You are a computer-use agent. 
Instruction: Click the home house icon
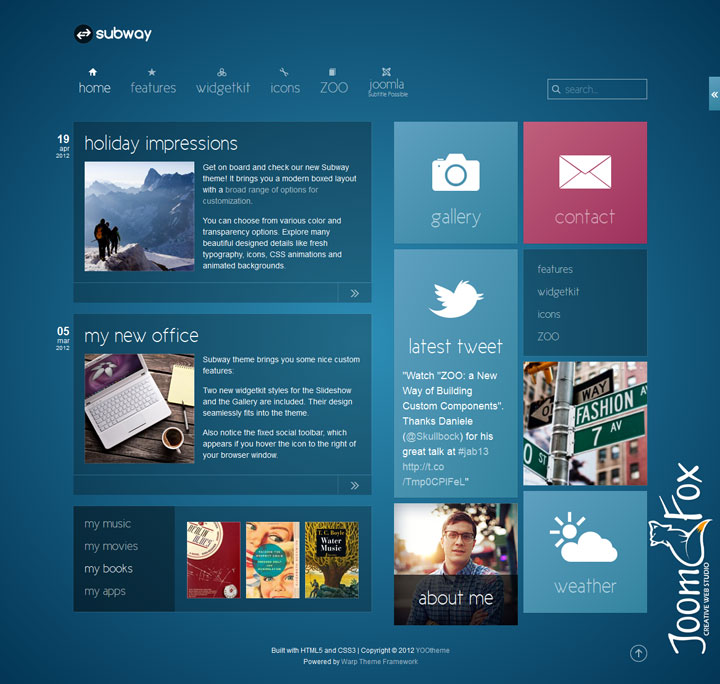(x=93, y=72)
